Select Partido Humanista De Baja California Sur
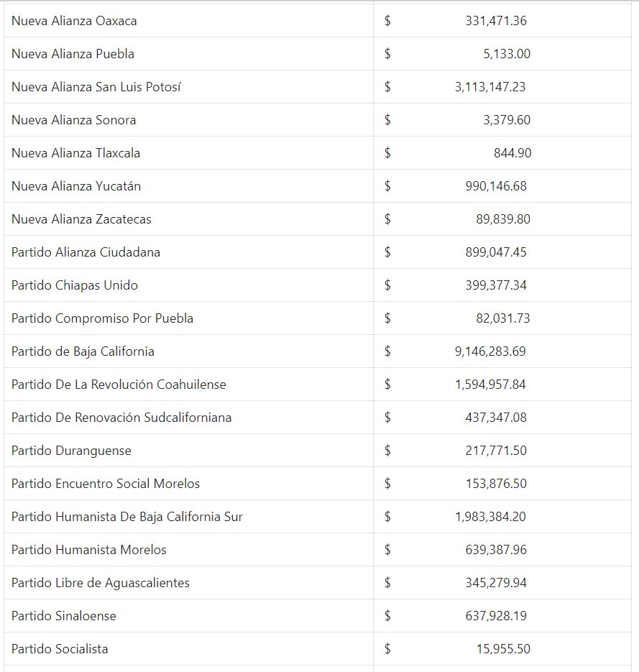The image size is (639, 672). click(x=127, y=517)
